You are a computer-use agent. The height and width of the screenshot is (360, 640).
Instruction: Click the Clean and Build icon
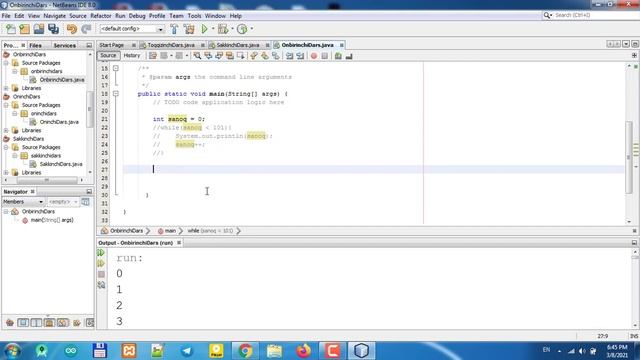point(189,29)
